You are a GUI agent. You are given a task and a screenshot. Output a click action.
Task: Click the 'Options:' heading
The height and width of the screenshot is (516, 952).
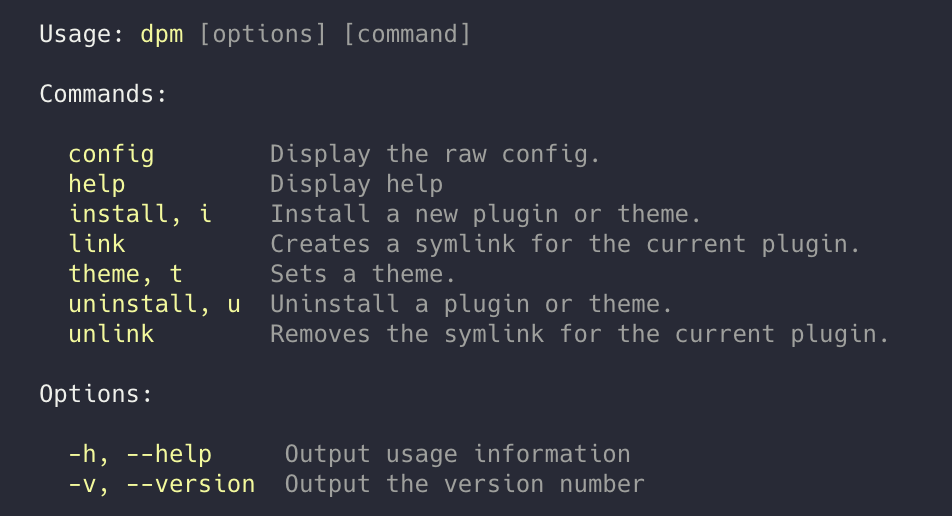click(96, 394)
